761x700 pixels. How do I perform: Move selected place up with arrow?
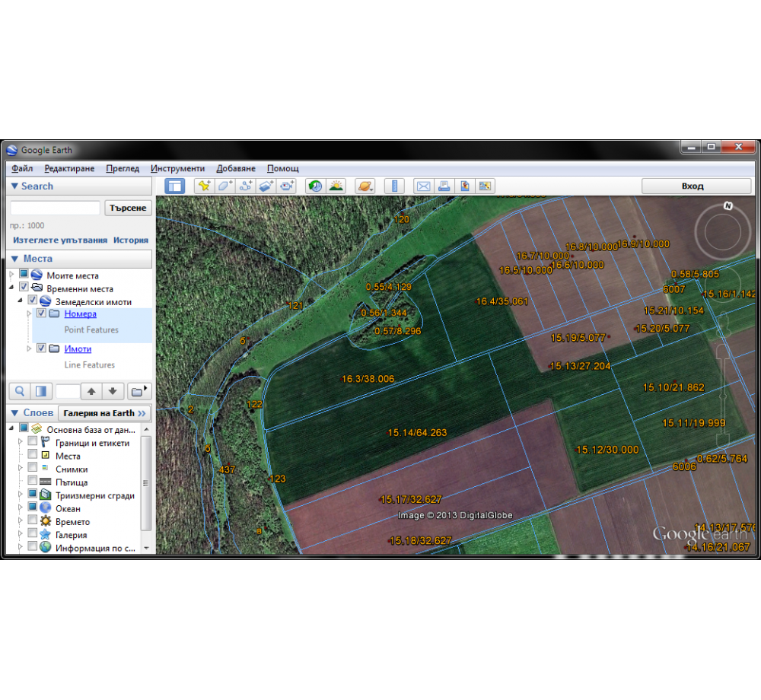(x=91, y=391)
